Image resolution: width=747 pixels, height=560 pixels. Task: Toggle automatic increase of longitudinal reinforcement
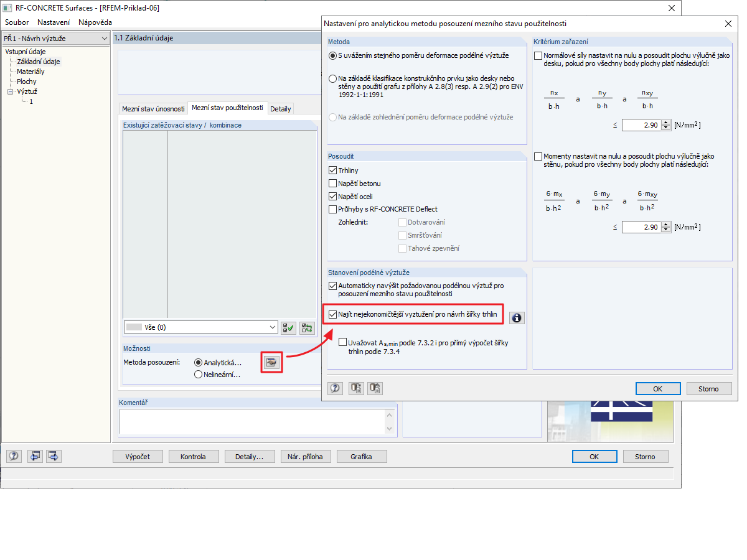pyautogui.click(x=333, y=286)
